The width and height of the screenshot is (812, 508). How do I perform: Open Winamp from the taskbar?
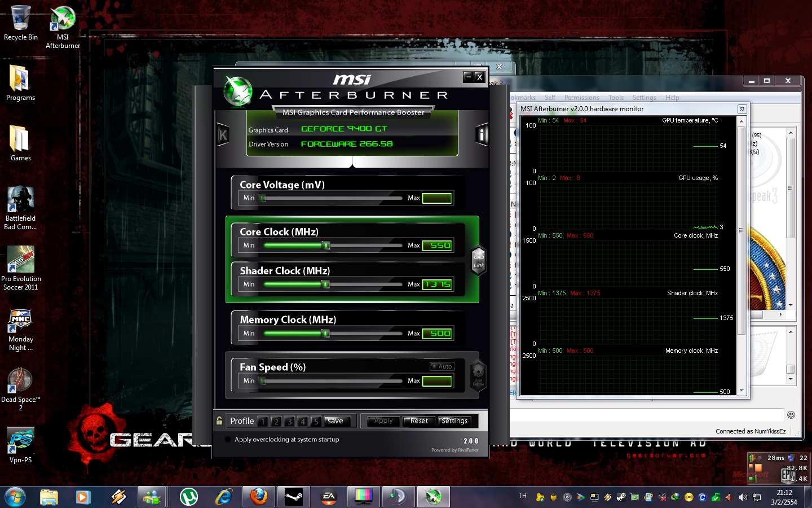click(x=118, y=497)
